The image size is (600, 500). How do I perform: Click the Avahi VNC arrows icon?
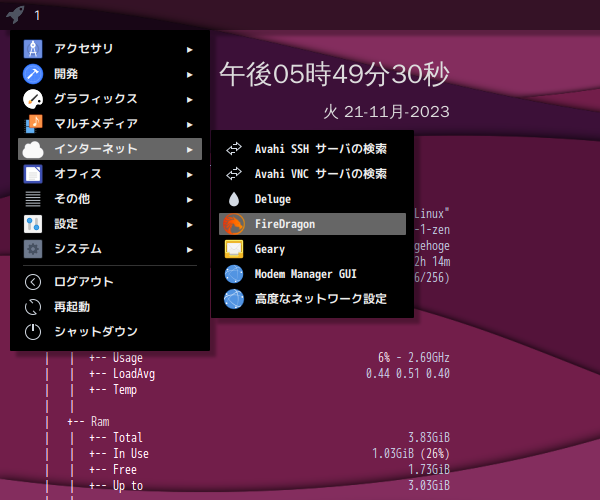tap(234, 173)
